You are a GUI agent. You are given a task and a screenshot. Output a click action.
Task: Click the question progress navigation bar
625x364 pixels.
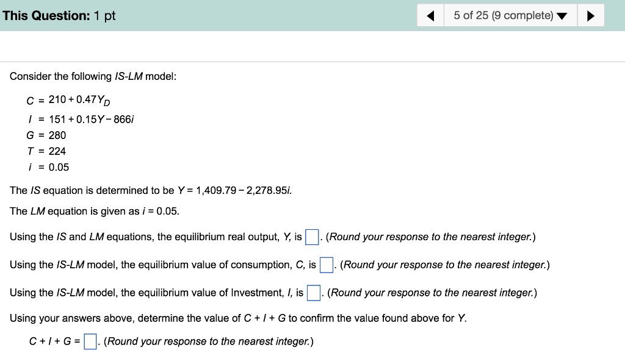(x=510, y=15)
